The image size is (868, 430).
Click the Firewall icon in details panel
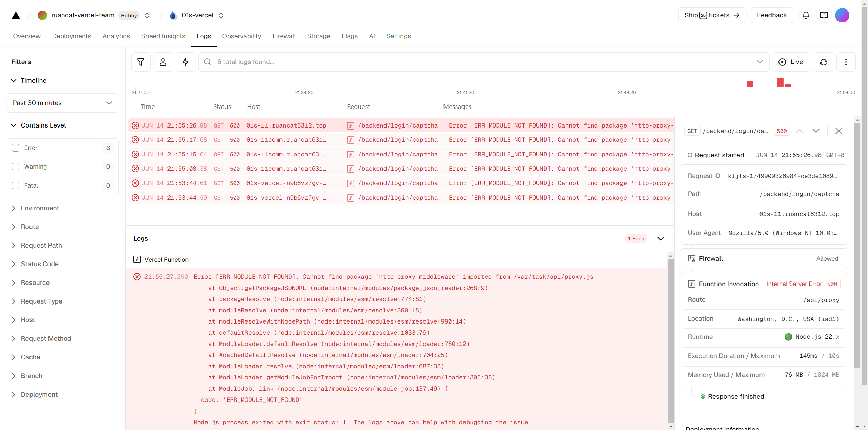[692, 258]
